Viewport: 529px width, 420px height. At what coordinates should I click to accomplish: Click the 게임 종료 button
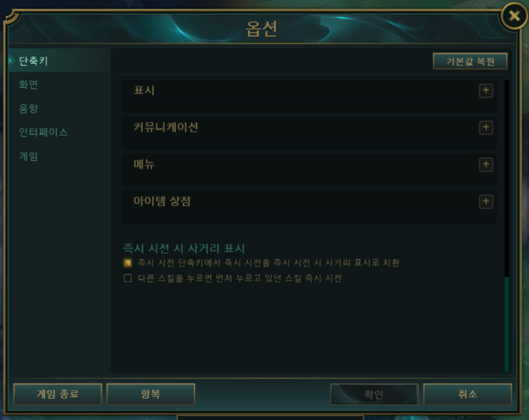(x=58, y=394)
